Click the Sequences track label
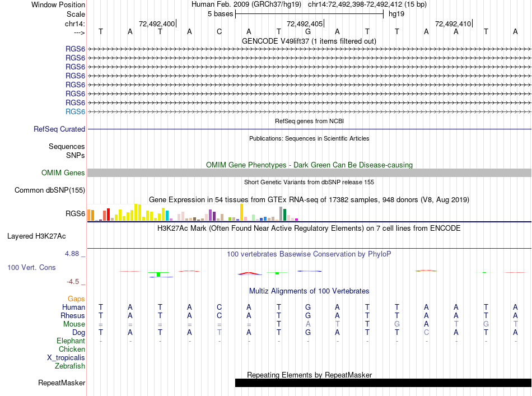Viewport: 532px width, 396px height. pos(67,146)
